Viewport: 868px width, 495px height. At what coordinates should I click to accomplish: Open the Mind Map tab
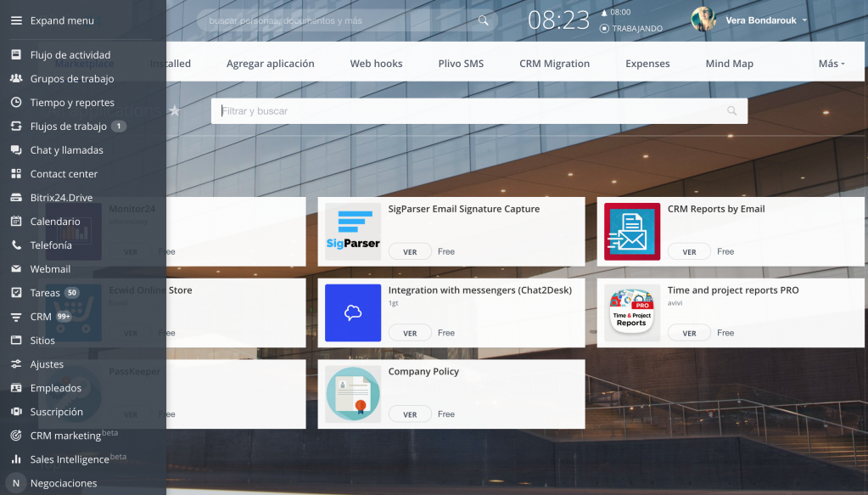tap(729, 64)
